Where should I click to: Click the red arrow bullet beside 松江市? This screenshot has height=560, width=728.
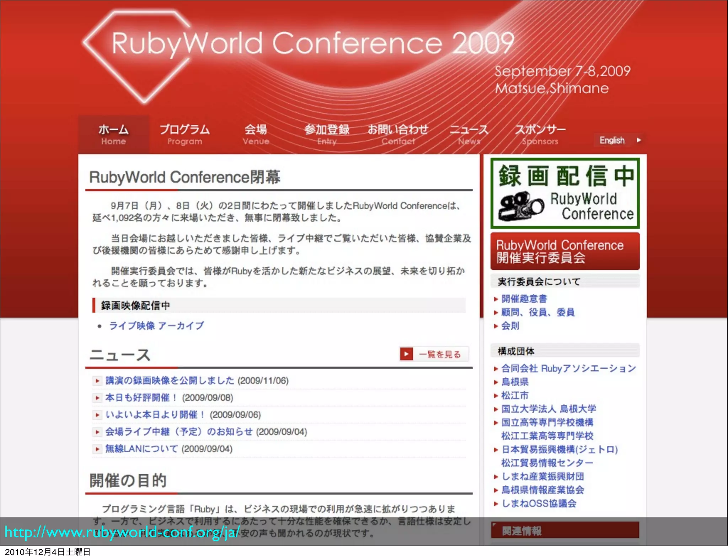coord(496,395)
